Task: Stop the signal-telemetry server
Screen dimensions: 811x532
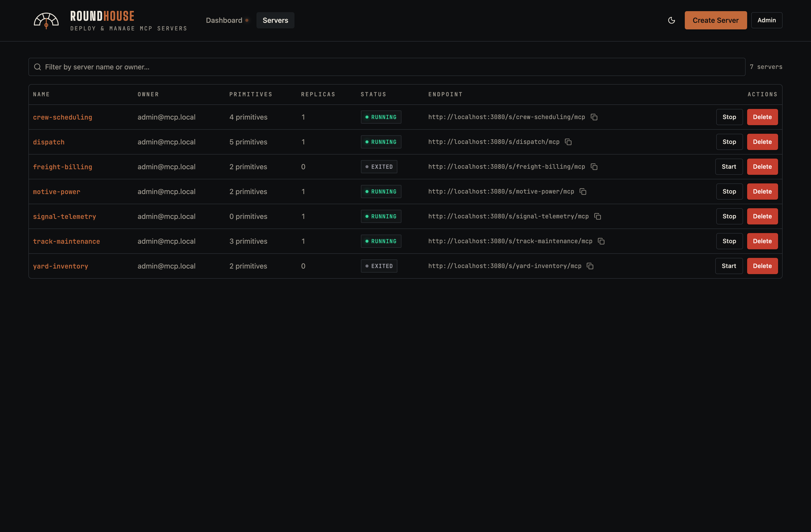Action: click(729, 217)
